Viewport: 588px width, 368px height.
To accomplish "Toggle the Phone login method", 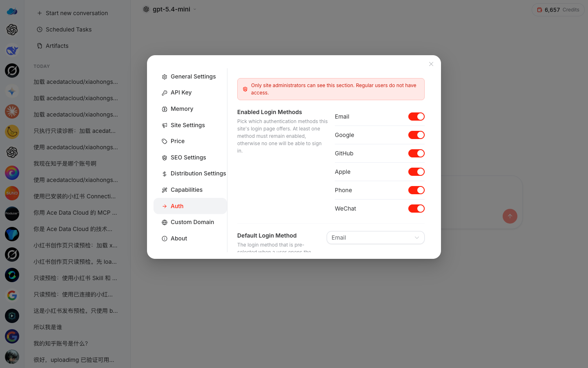I will (416, 190).
